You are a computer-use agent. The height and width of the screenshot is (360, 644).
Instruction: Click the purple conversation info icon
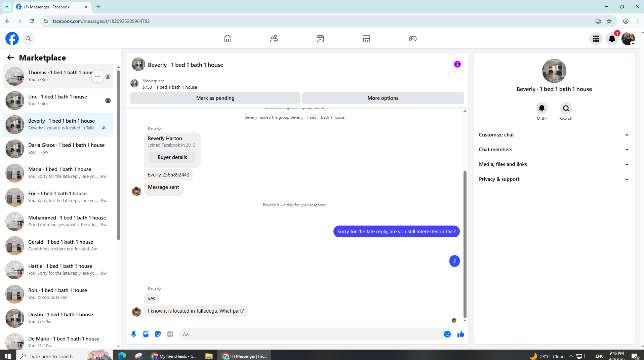[x=457, y=64]
